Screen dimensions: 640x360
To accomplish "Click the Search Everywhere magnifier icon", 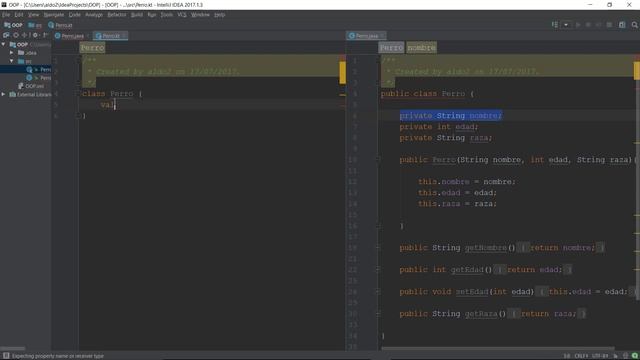I will click(x=635, y=25).
